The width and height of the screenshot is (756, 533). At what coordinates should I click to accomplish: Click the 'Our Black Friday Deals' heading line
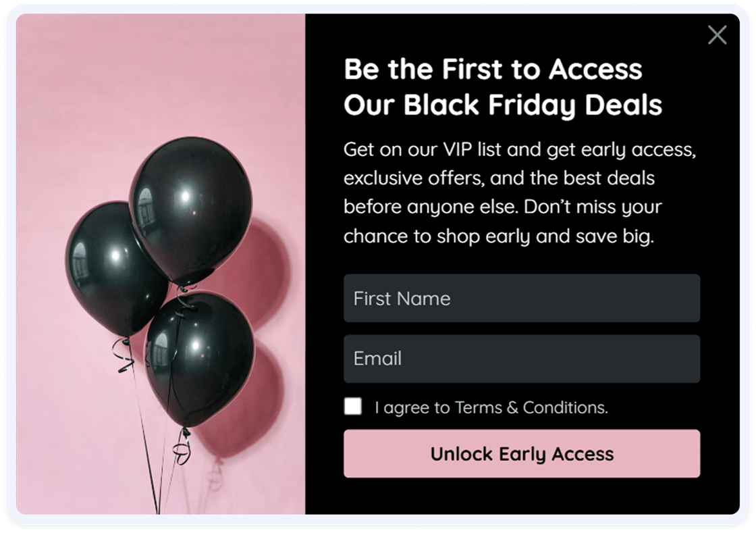(503, 105)
